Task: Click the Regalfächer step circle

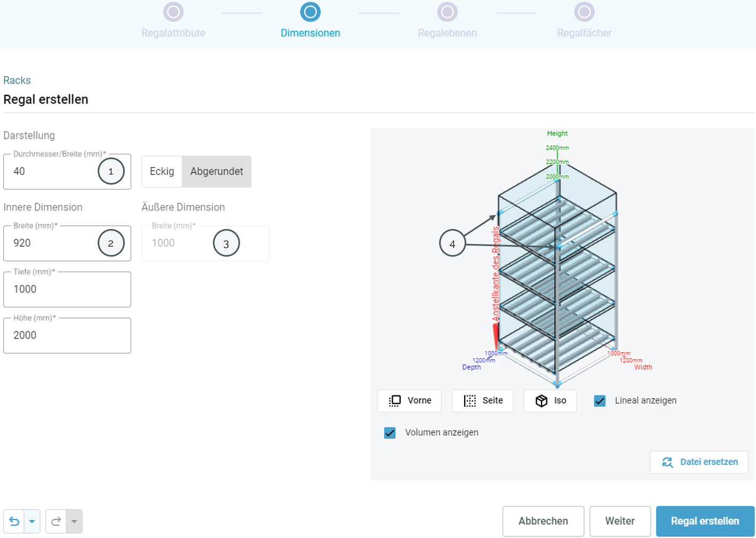Action: click(x=584, y=12)
